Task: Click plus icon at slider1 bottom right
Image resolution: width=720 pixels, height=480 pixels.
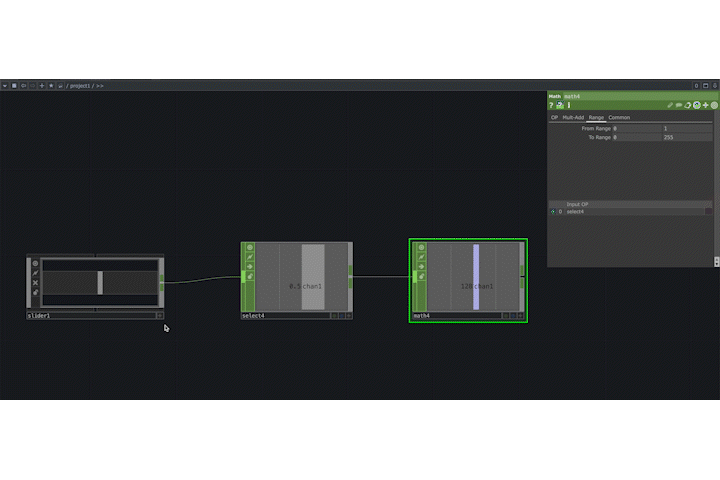Action: pyautogui.click(x=160, y=316)
